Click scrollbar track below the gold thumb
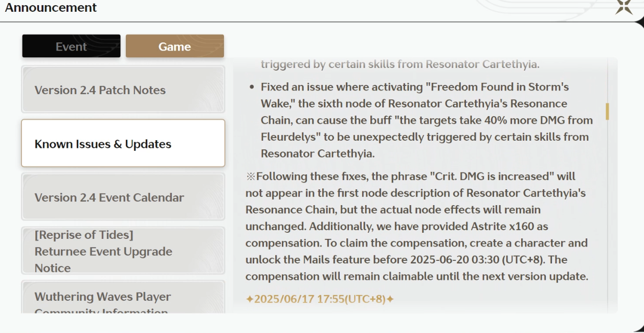The image size is (644, 333). pos(607,215)
